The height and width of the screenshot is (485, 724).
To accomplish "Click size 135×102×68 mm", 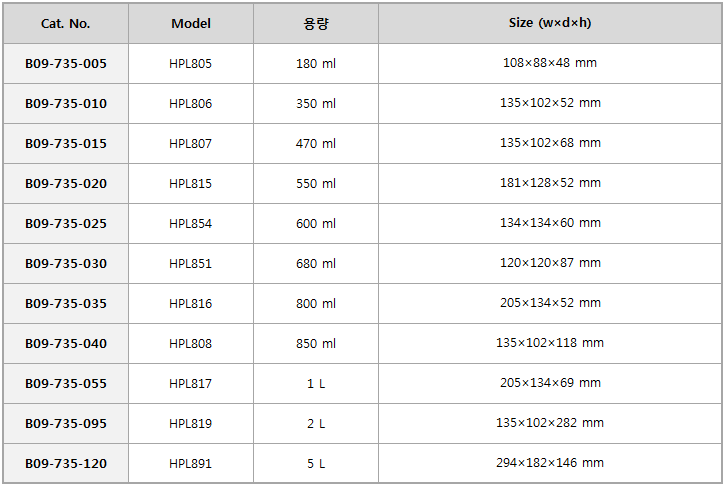I will (x=550, y=143).
